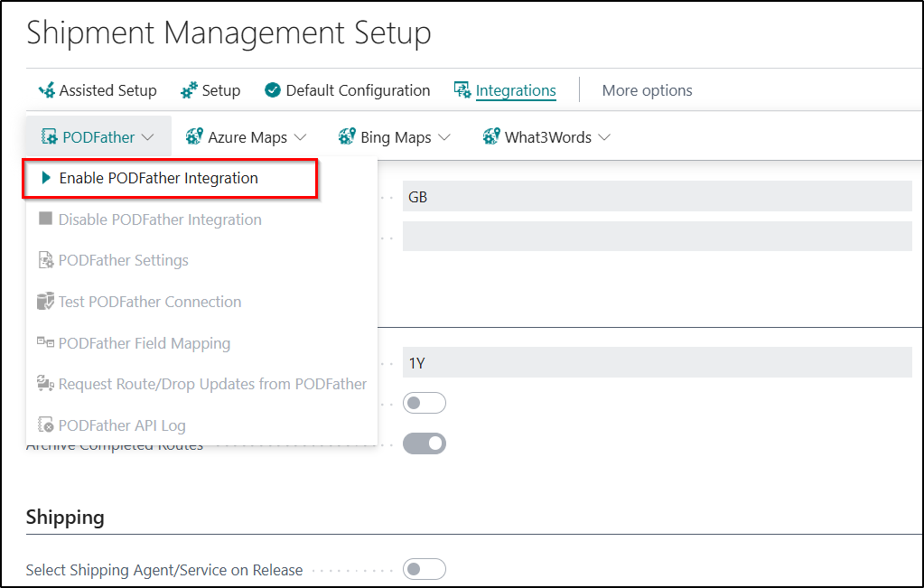Click the empty field below GB
Viewport: 924px width, 588px height.
pyautogui.click(x=657, y=237)
